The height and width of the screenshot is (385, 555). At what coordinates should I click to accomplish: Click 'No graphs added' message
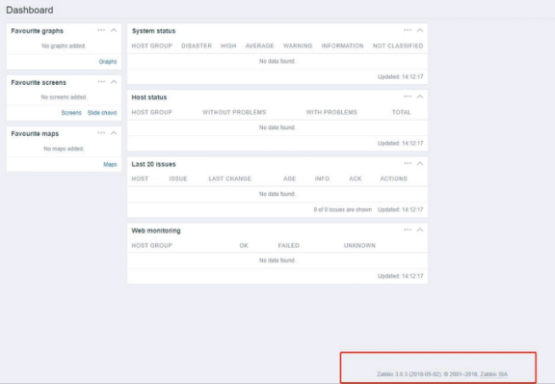(64, 46)
